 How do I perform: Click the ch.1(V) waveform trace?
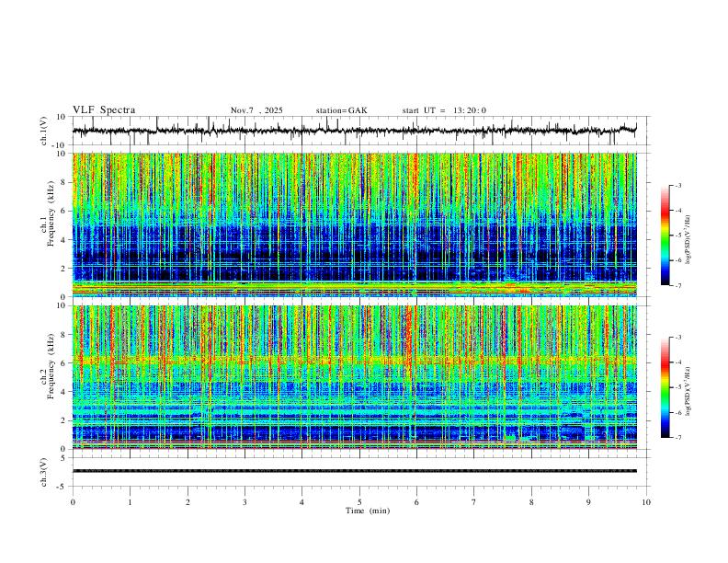coord(355,131)
